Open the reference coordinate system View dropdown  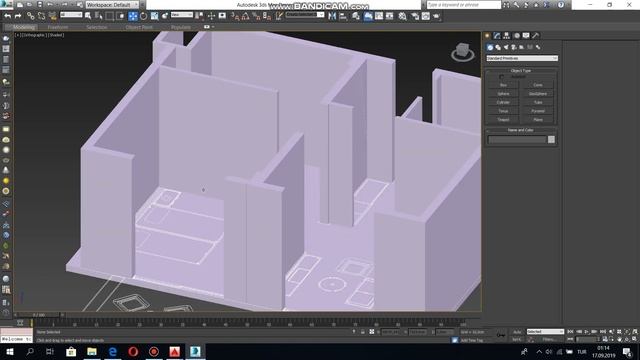(x=181, y=15)
